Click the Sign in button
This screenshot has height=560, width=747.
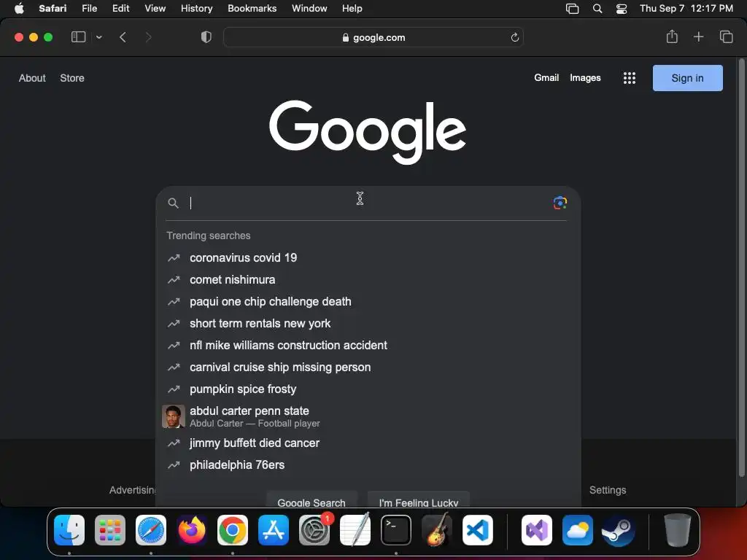687,78
